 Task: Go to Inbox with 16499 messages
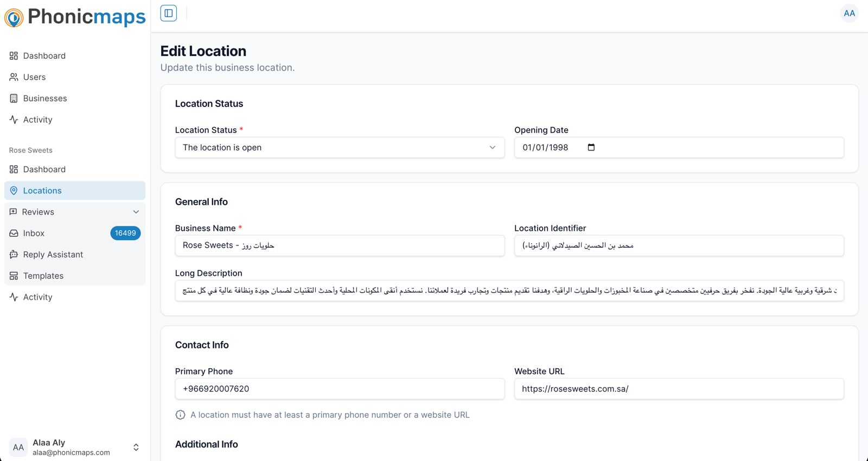click(34, 233)
